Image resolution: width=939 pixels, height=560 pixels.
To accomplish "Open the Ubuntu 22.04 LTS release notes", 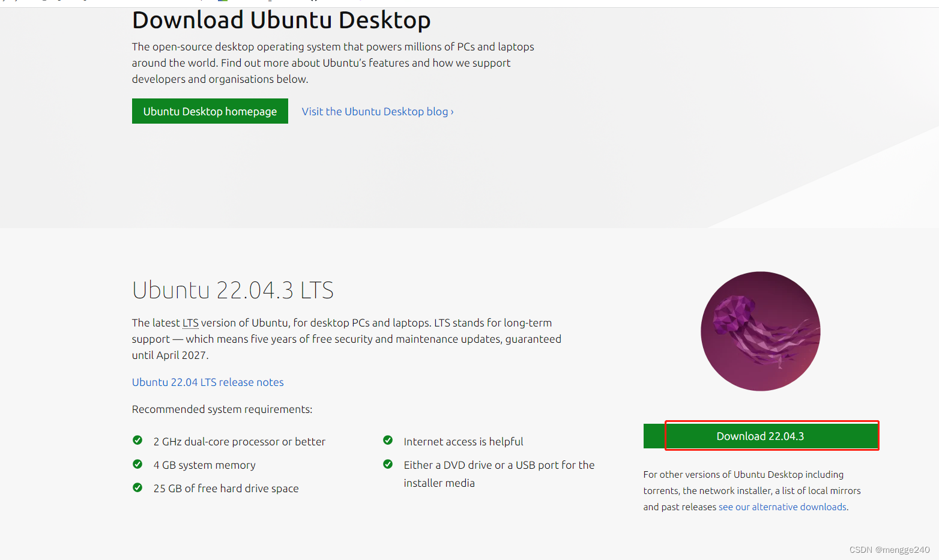I will 207,382.
